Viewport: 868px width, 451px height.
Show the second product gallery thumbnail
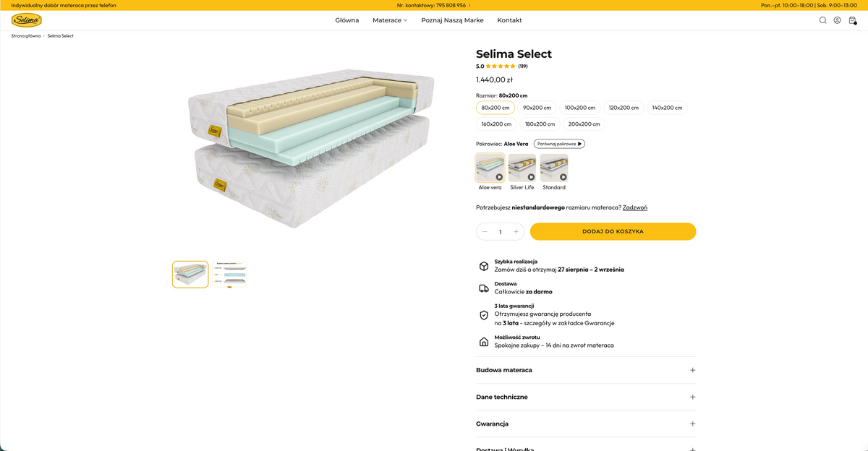point(229,275)
